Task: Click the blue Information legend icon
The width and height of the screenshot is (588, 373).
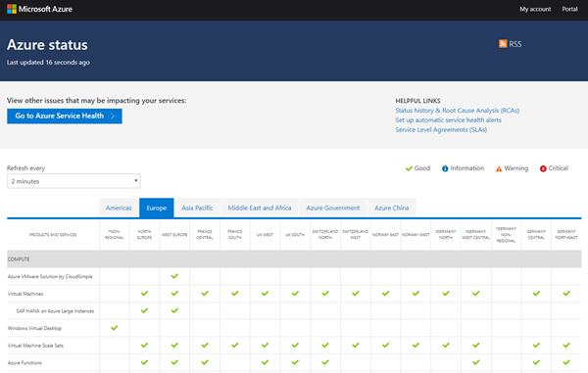Action: click(445, 168)
